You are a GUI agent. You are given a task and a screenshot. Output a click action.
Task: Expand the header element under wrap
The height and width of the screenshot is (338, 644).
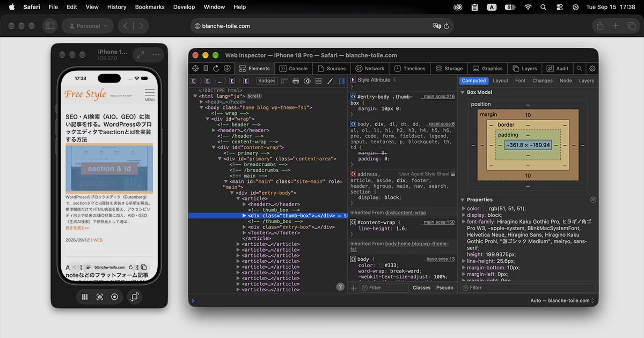click(x=214, y=130)
